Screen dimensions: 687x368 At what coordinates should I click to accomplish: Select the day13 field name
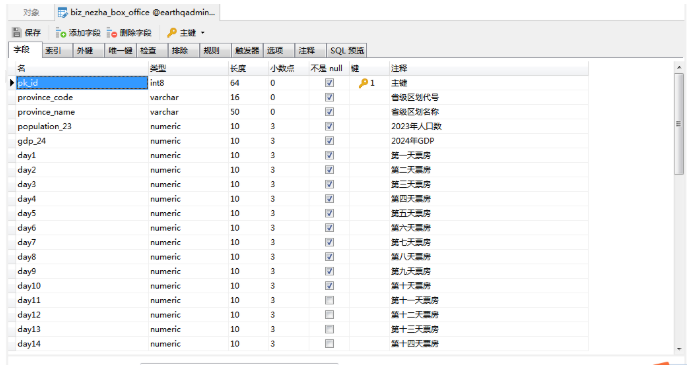[x=29, y=329]
